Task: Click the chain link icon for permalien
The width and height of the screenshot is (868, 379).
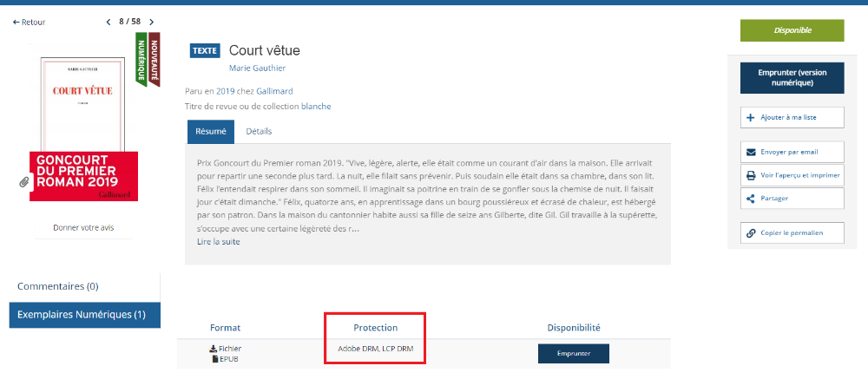Action: 751,232
